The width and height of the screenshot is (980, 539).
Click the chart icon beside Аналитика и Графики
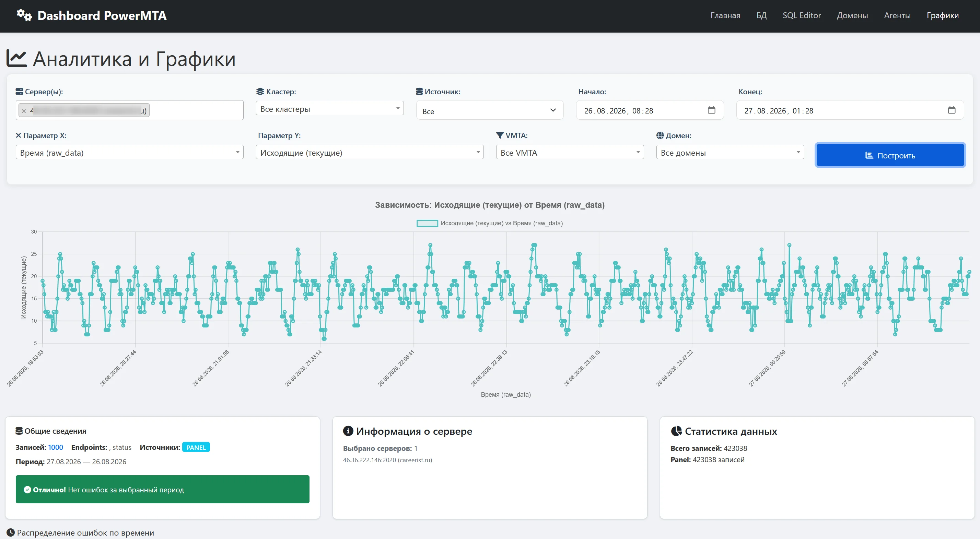tap(17, 59)
